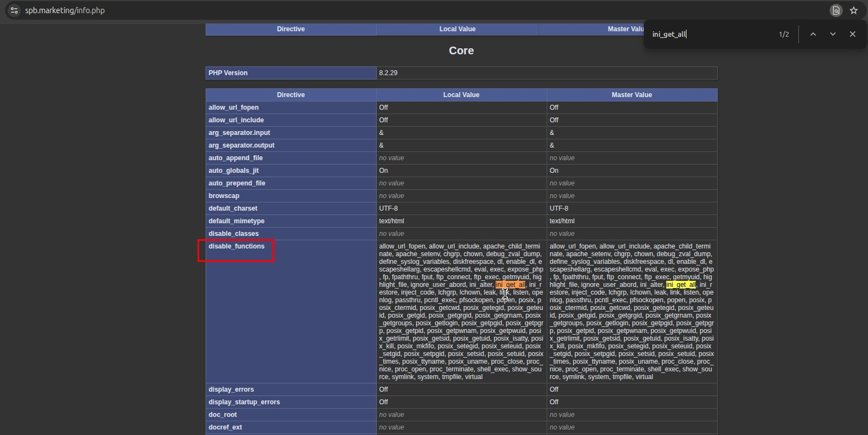Click the disable_functions directive cell
Screen dimensions: 868x435
click(x=236, y=246)
